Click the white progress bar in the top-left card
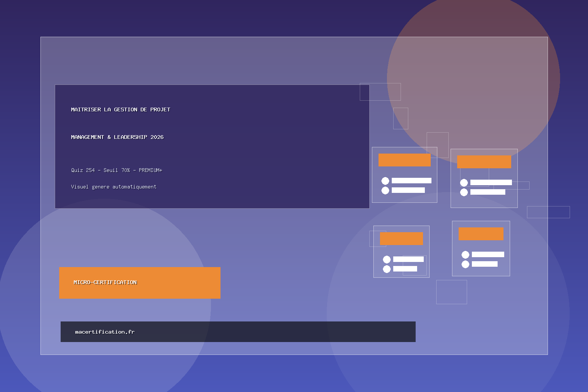The image size is (588, 392). 412,180
